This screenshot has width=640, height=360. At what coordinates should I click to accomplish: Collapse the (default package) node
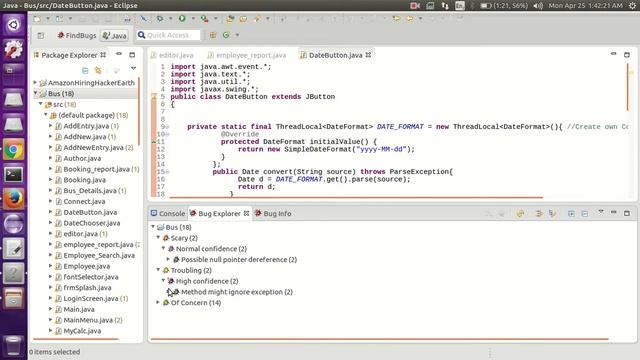tap(46, 115)
